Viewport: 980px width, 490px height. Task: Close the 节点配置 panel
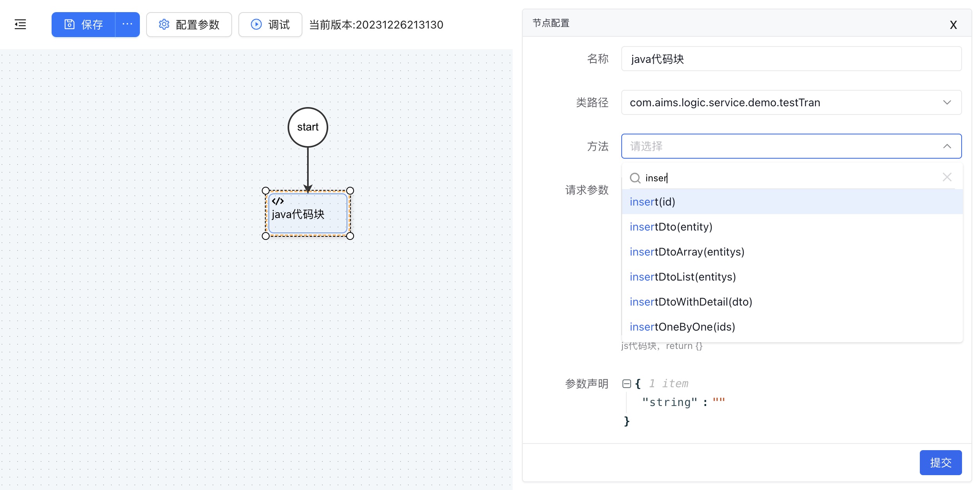953,25
